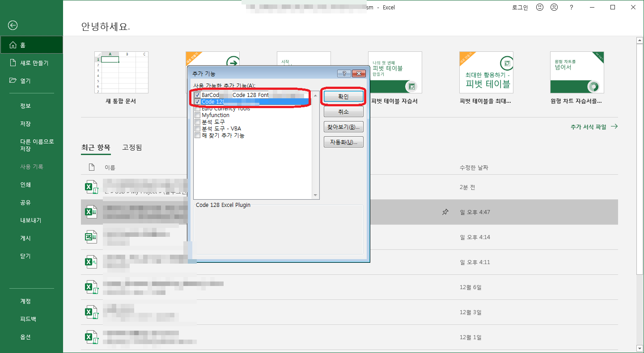Uncheck the BarCode Code 128 Font add-in

coord(198,95)
